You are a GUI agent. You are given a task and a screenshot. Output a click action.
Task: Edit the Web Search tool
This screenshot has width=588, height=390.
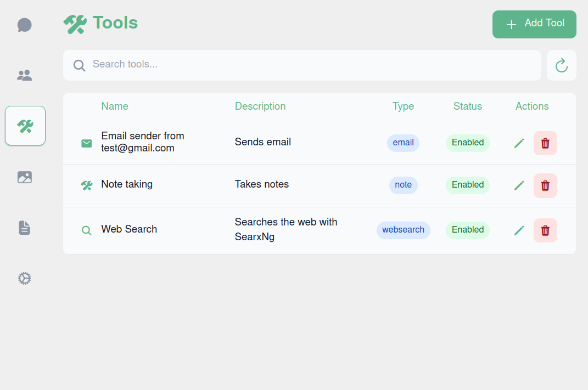pyautogui.click(x=519, y=230)
